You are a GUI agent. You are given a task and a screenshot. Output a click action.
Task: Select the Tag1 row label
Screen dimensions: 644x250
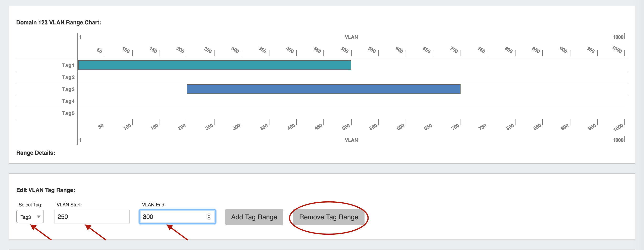68,65
